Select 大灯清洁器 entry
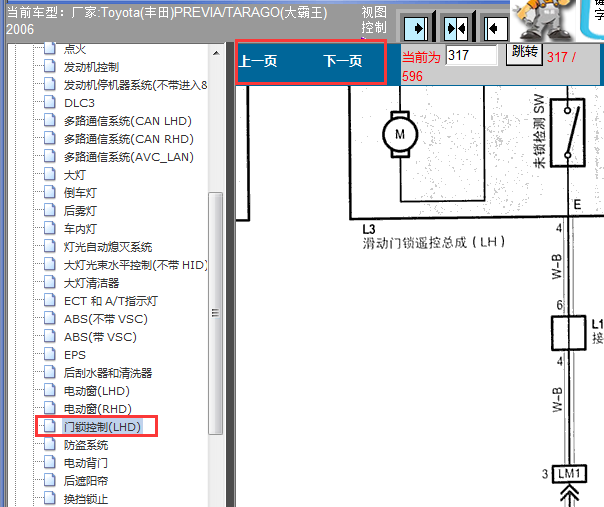 click(91, 283)
